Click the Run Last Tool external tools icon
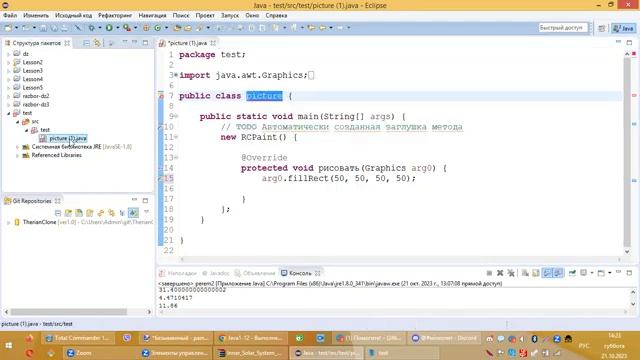 [127, 28]
